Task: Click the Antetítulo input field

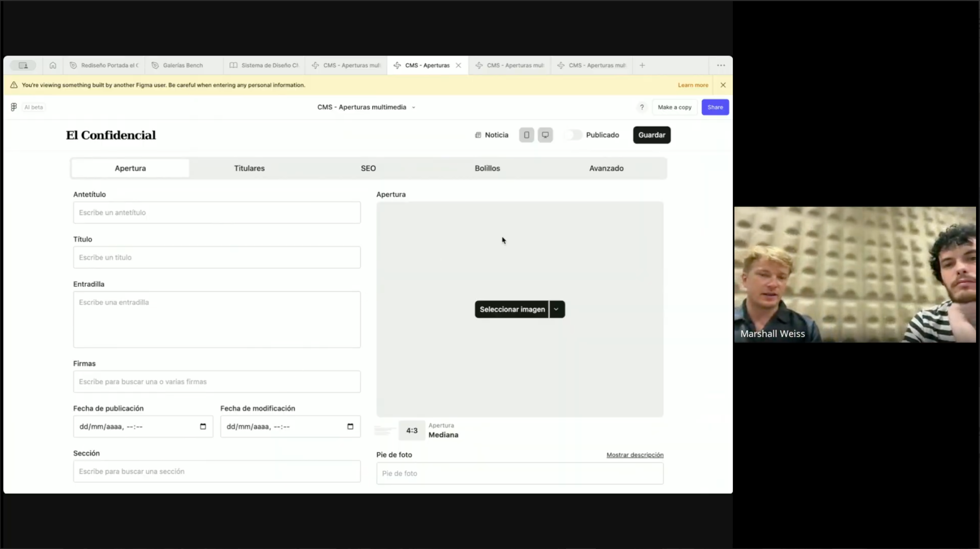Action: click(x=217, y=213)
